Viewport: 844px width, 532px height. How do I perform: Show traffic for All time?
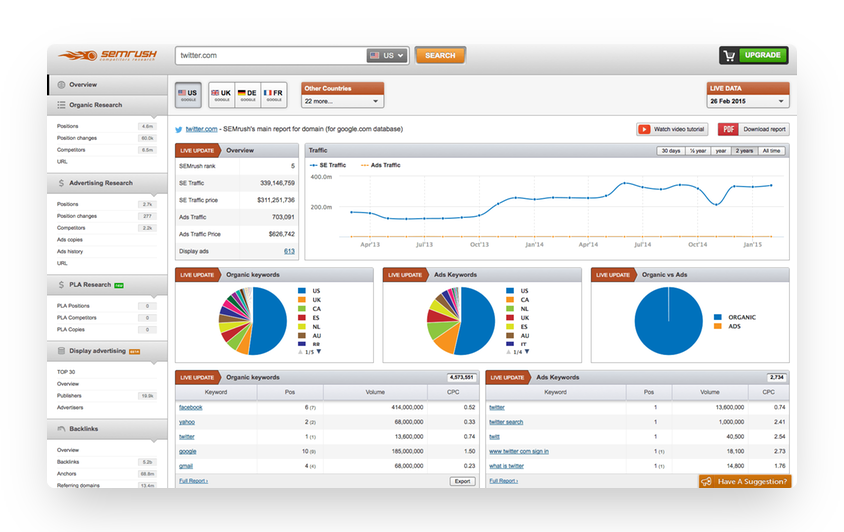point(771,151)
